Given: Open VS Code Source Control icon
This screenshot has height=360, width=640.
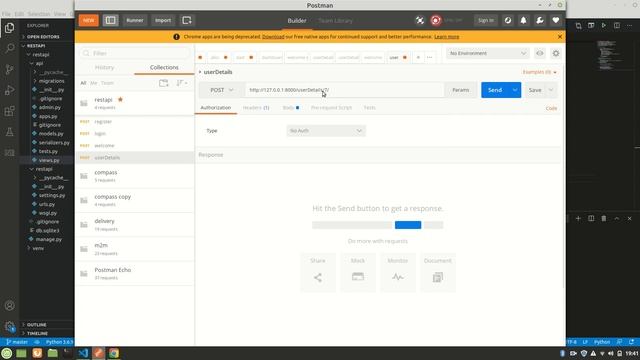Looking at the screenshot, I should click(x=9, y=69).
